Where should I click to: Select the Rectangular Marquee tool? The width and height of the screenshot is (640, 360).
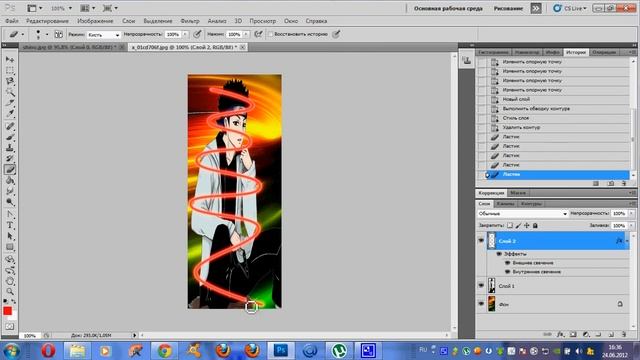pyautogui.click(x=10, y=71)
